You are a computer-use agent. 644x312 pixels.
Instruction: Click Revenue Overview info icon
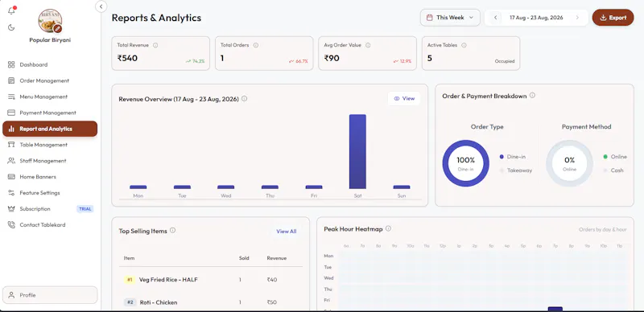(245, 99)
